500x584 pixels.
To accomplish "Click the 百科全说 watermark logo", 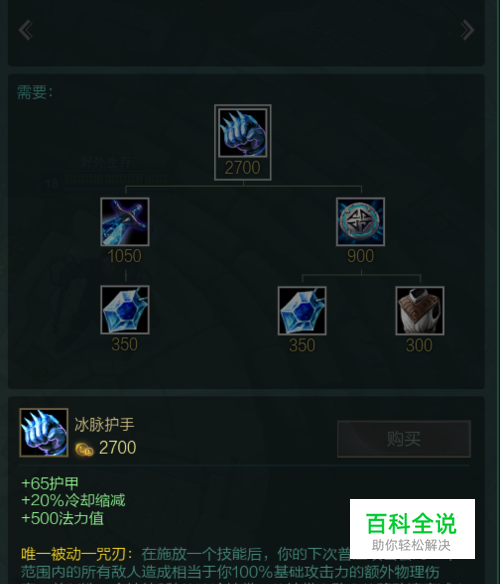I will [x=412, y=529].
